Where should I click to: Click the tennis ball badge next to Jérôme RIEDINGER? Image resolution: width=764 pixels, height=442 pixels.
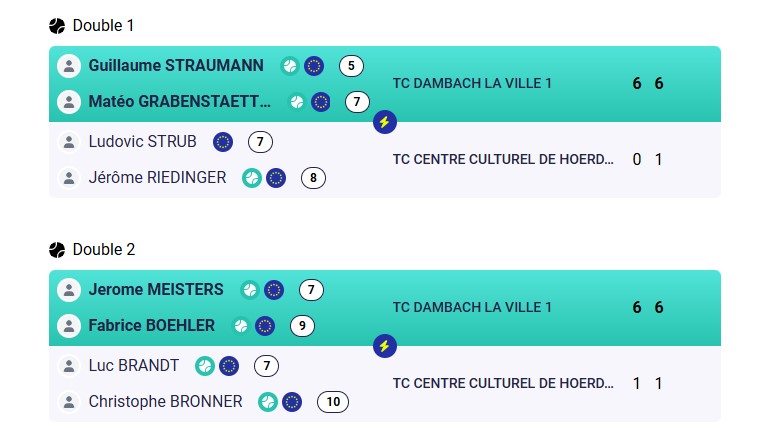(252, 178)
